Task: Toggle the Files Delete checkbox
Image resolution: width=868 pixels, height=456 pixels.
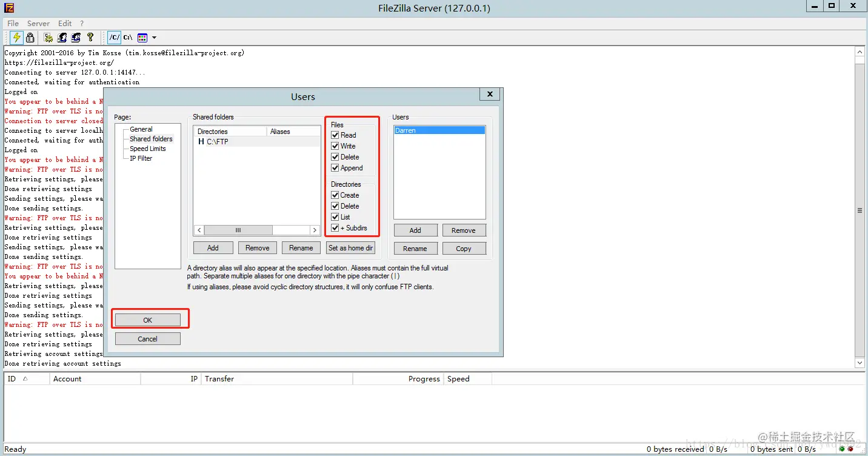Action: (x=335, y=157)
